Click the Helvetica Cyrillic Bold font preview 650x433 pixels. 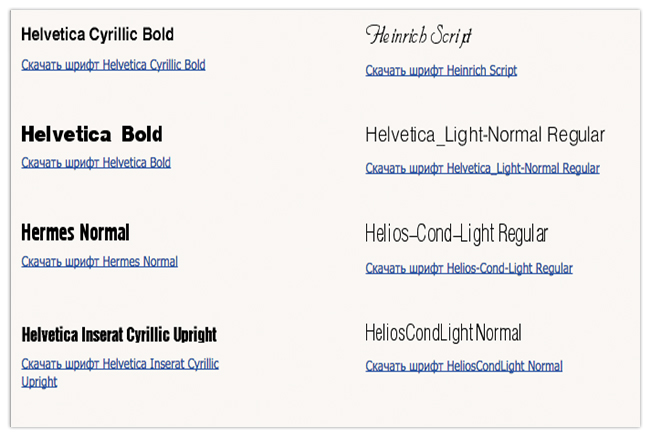[x=97, y=34]
